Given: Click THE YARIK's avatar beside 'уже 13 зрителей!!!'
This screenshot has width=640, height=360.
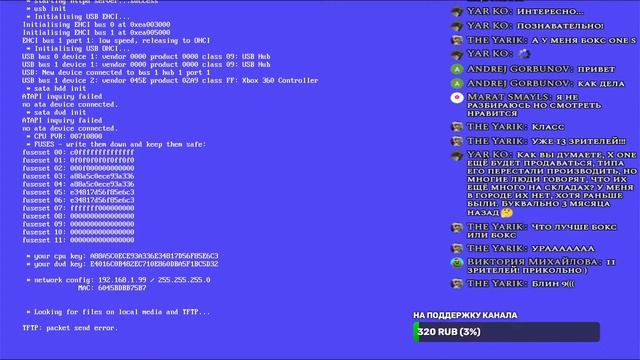Looking at the screenshot, I should 457,141.
